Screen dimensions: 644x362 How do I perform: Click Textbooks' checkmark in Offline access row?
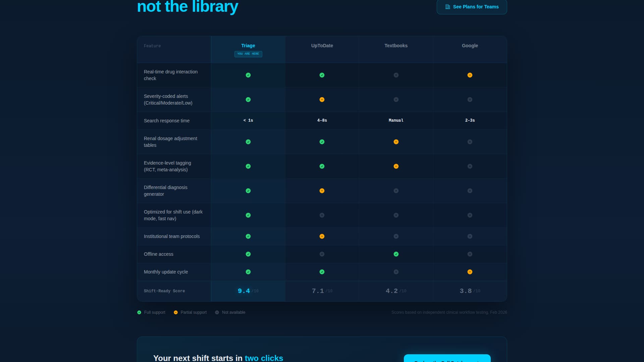396,254
